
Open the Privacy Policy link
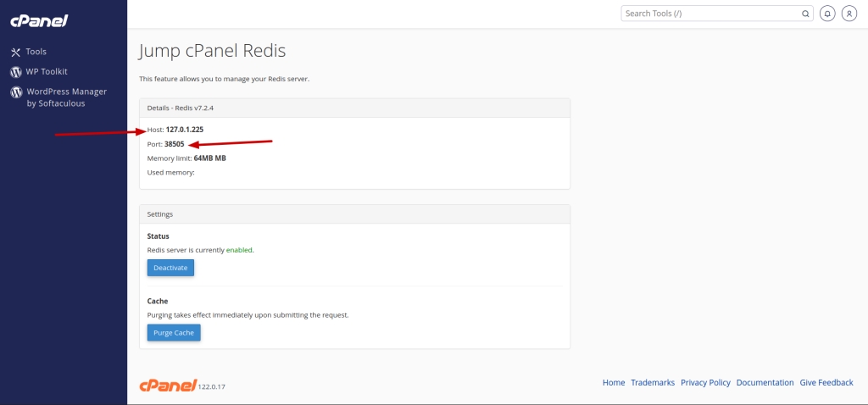click(705, 382)
